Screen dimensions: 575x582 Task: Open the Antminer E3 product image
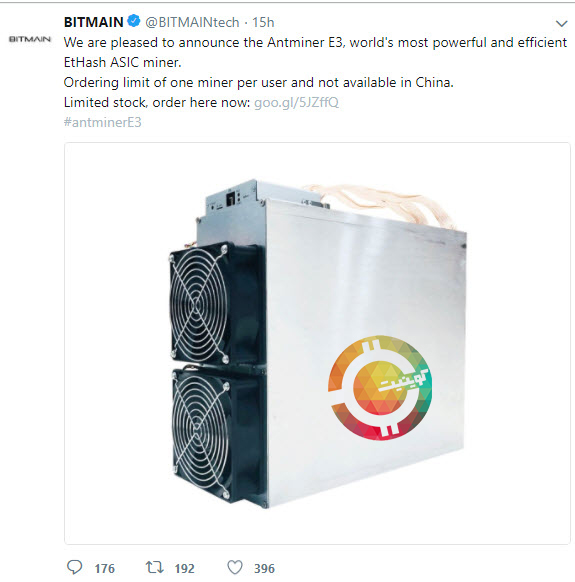pyautogui.click(x=317, y=343)
